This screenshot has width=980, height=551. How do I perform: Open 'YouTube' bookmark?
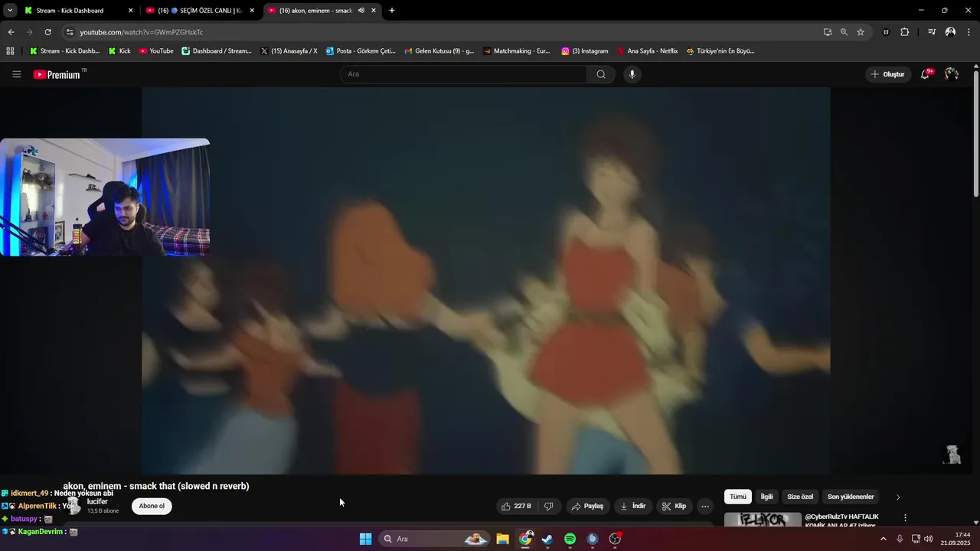156,51
